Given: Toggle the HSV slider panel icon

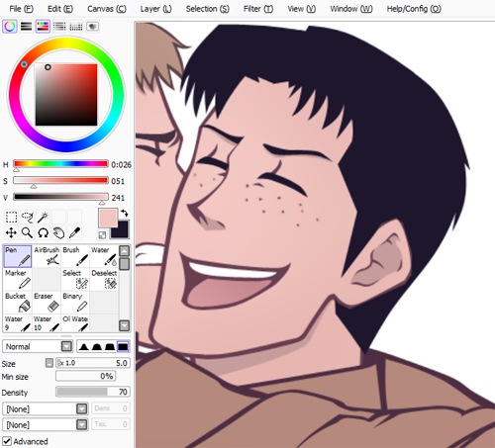Looking at the screenshot, I should point(43,27).
